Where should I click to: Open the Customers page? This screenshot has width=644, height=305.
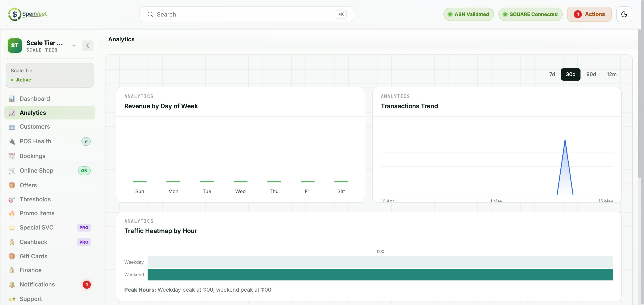click(49, 127)
